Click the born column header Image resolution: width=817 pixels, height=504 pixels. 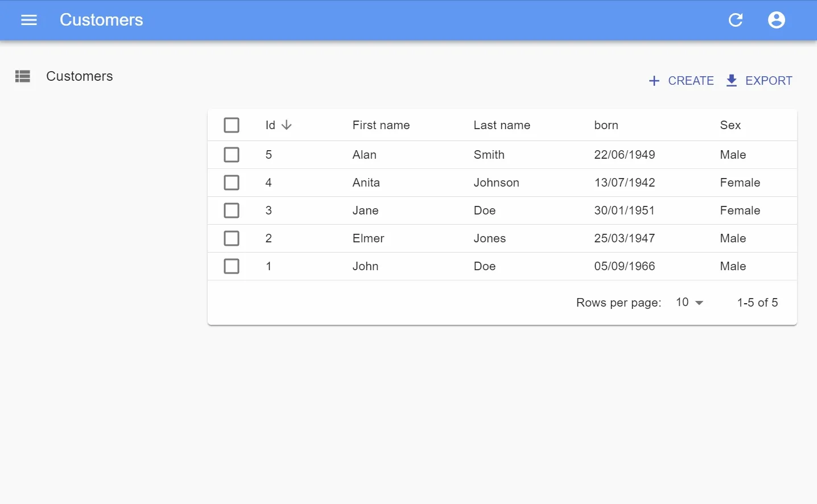click(605, 125)
